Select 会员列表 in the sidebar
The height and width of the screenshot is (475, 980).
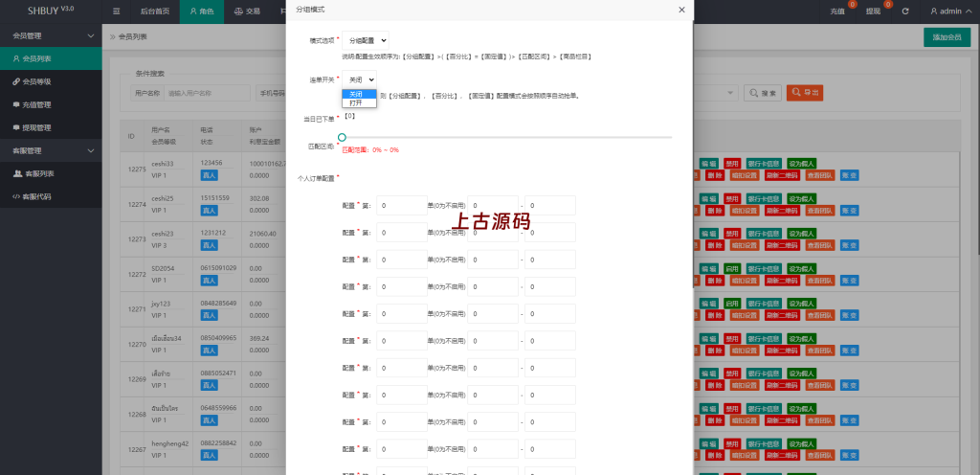click(51, 58)
